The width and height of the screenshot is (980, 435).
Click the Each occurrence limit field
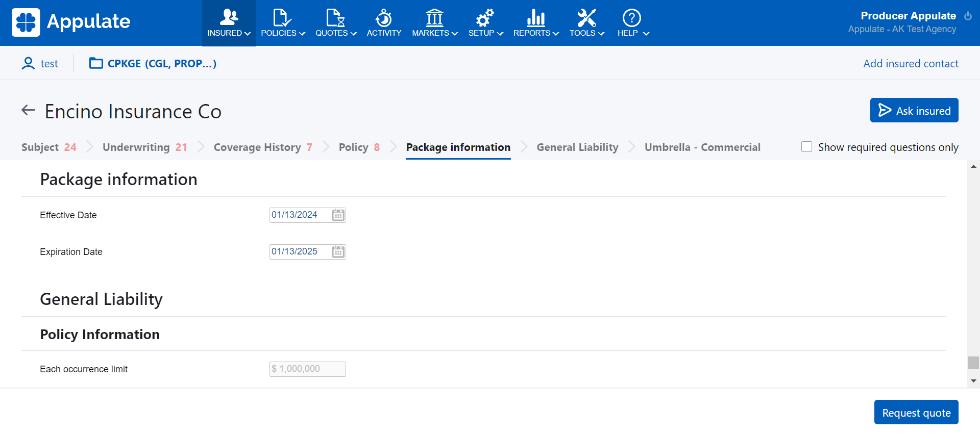pos(307,369)
